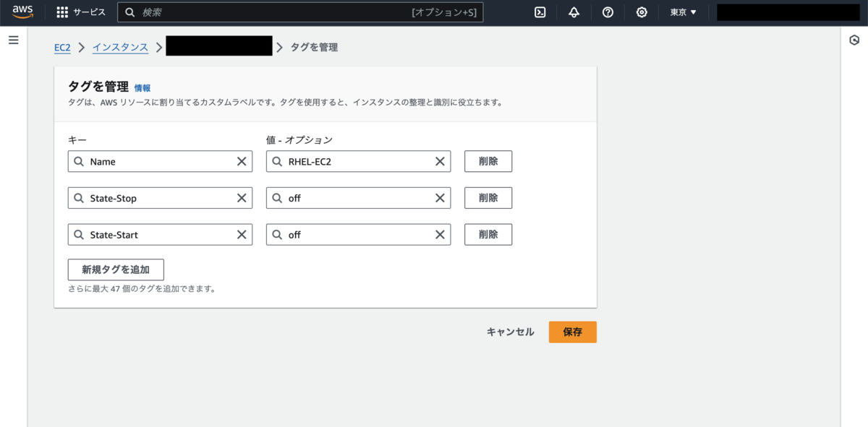868x427 pixels.
Task: Click キャンセル to cancel
Action: tap(511, 332)
